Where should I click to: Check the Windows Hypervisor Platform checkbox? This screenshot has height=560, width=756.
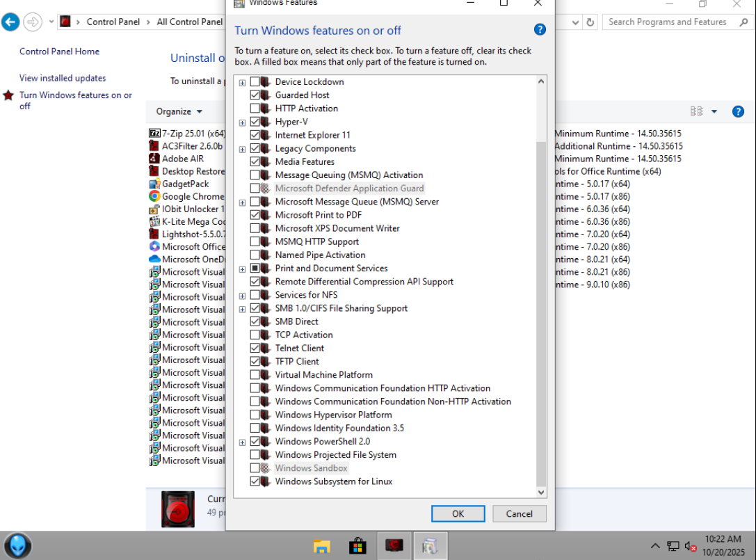click(255, 415)
